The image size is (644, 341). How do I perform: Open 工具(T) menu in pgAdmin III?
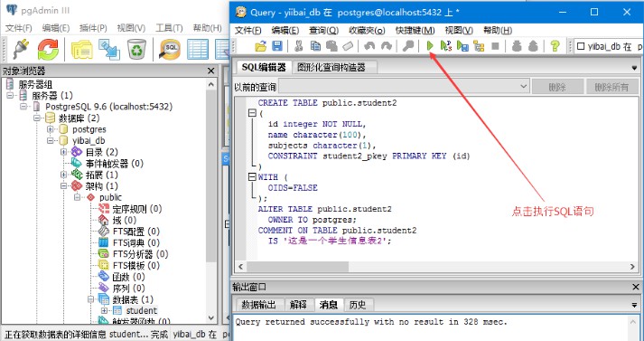pos(169,28)
